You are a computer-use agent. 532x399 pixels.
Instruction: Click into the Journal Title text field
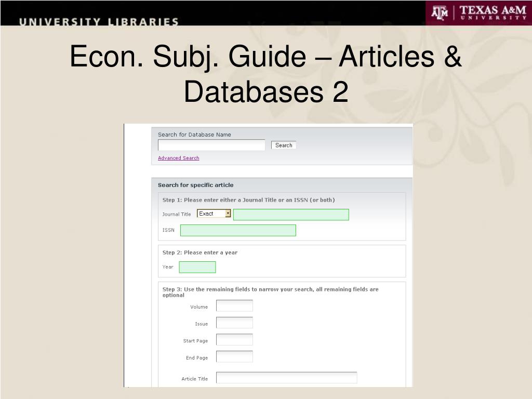tap(290, 215)
